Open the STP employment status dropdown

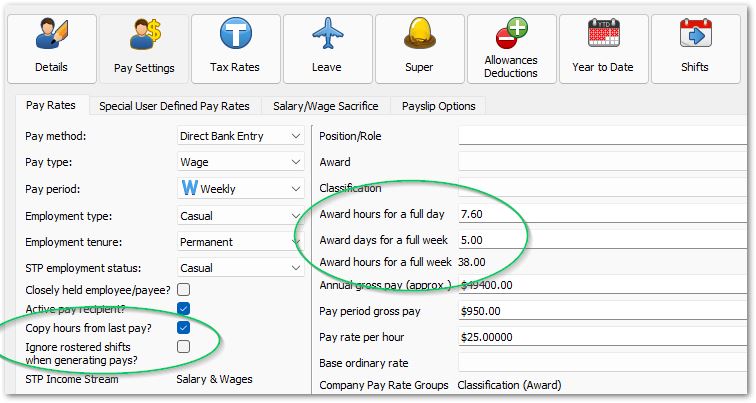(x=241, y=268)
